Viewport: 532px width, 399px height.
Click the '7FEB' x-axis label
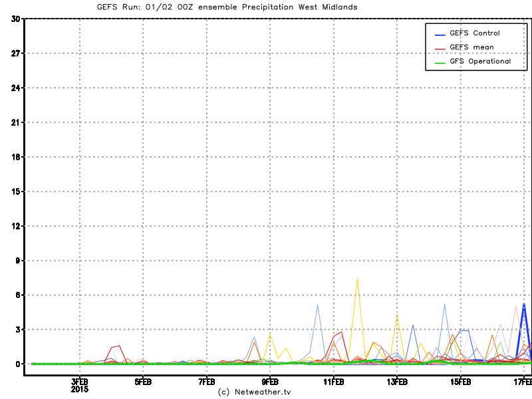click(207, 382)
